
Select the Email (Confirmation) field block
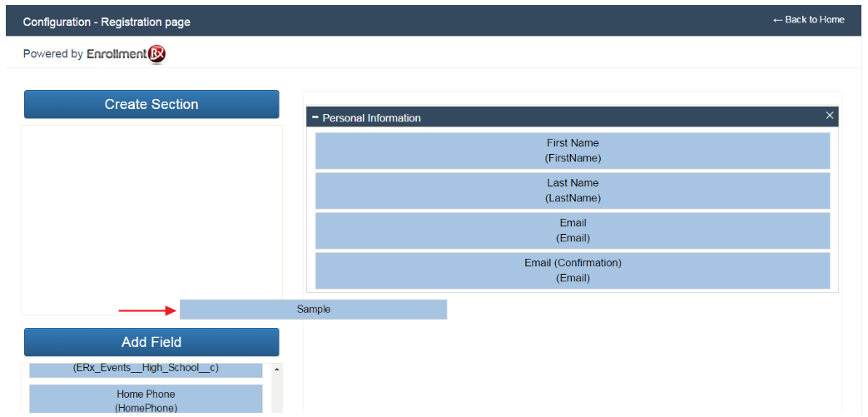573,271
